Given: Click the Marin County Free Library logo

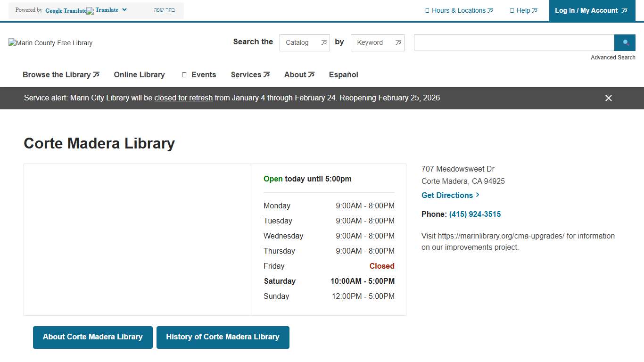Looking at the screenshot, I should pyautogui.click(x=50, y=43).
